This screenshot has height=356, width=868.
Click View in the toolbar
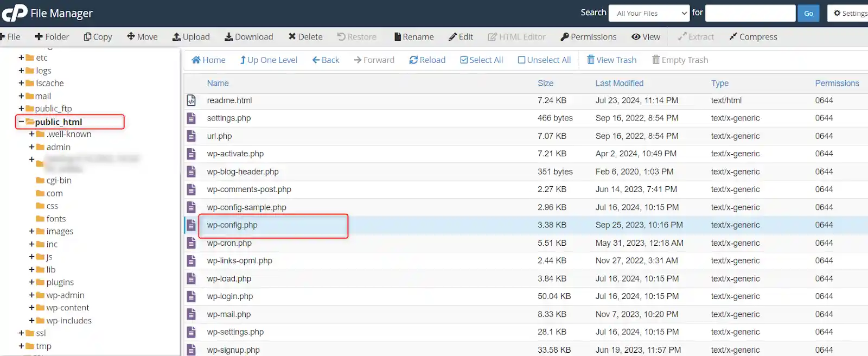pos(646,37)
